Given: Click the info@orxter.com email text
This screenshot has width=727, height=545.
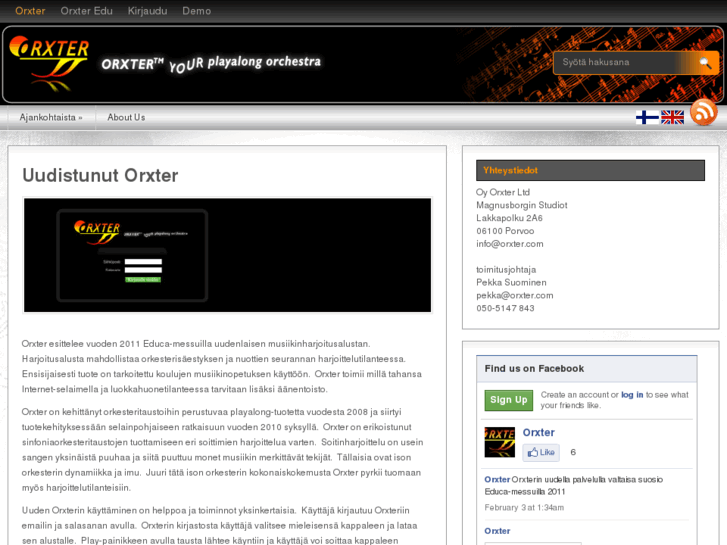Looking at the screenshot, I should [510, 244].
